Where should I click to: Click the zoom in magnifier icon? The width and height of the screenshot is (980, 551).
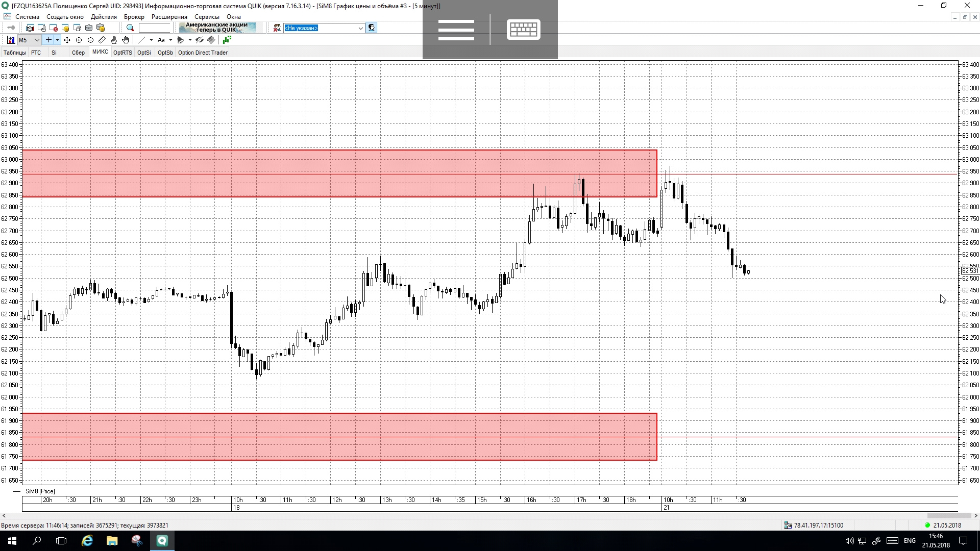pyautogui.click(x=79, y=40)
